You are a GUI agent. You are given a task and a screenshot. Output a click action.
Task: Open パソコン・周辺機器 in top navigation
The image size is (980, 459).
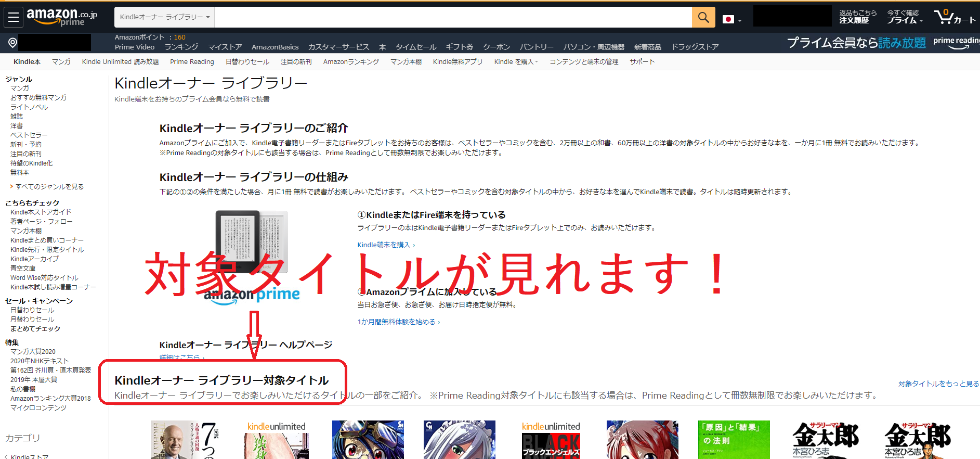click(594, 47)
